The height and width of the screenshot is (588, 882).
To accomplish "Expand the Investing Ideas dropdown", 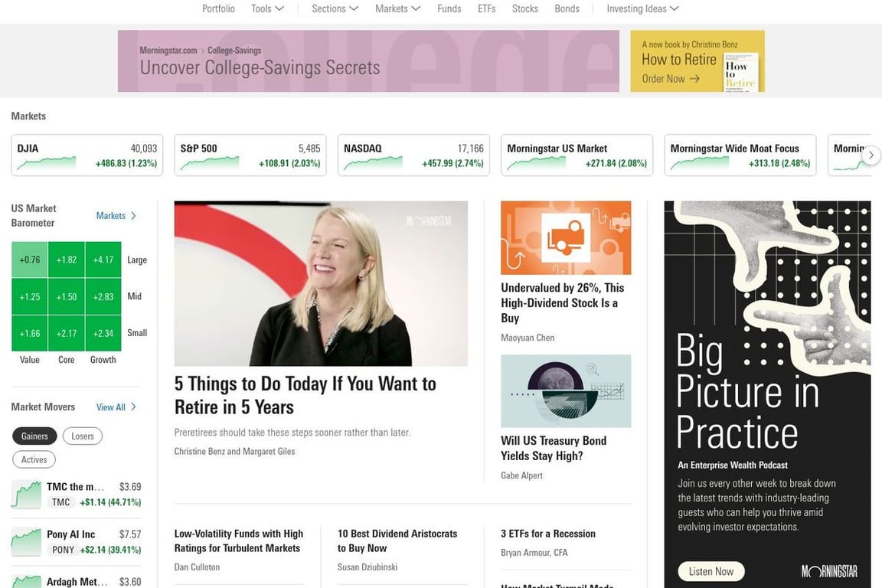I will pos(642,8).
